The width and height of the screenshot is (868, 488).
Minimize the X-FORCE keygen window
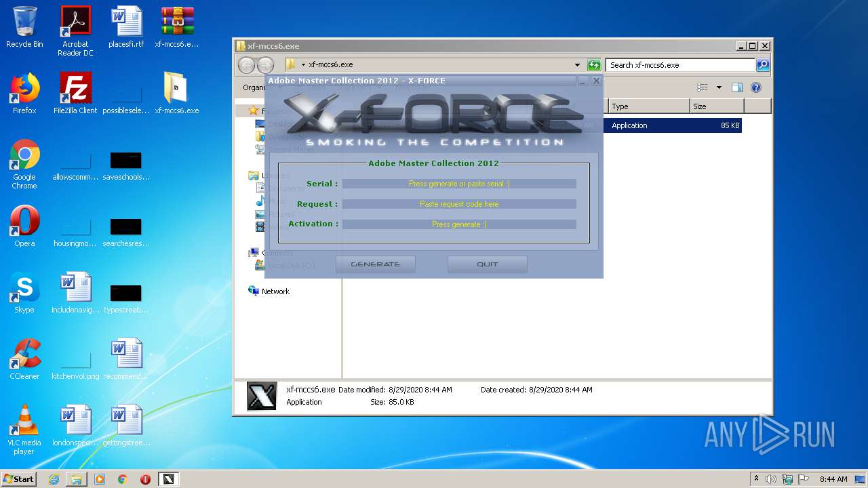583,81
